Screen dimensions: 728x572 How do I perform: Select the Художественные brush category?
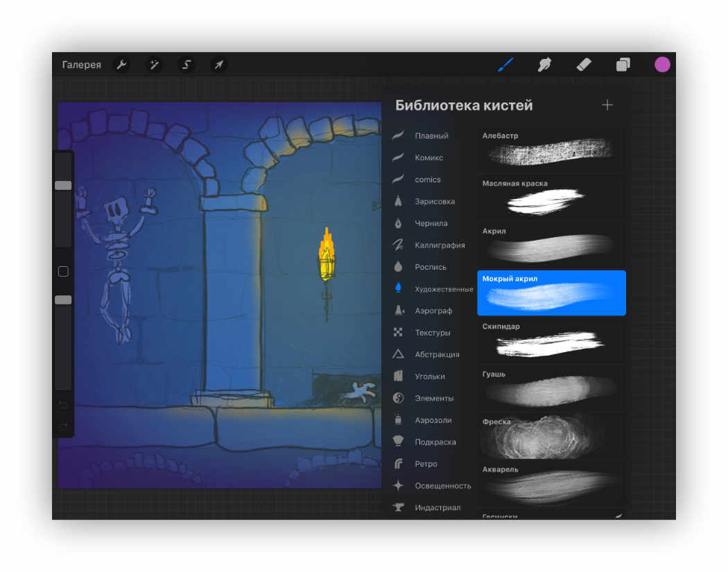(x=432, y=289)
